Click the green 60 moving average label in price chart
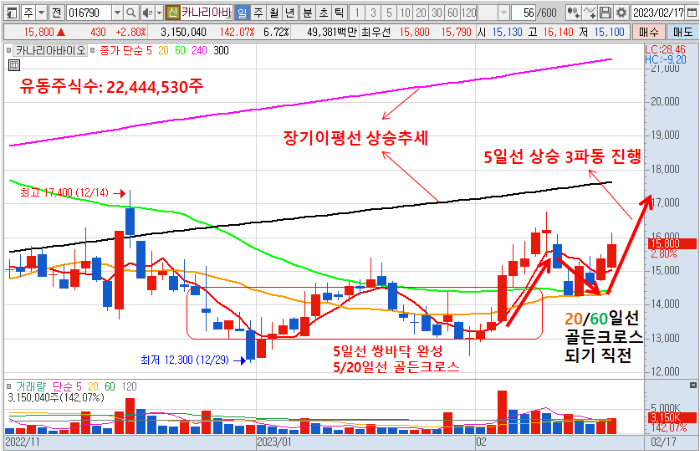 180,50
